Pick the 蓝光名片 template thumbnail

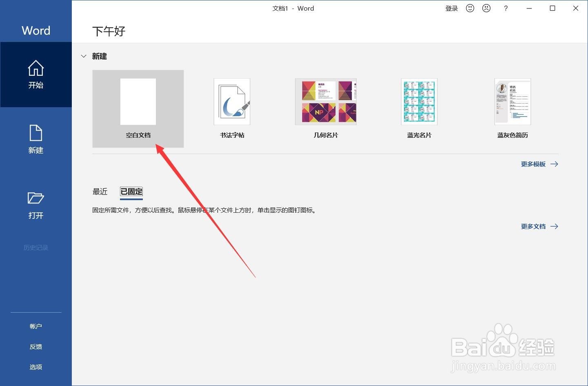[419, 101]
